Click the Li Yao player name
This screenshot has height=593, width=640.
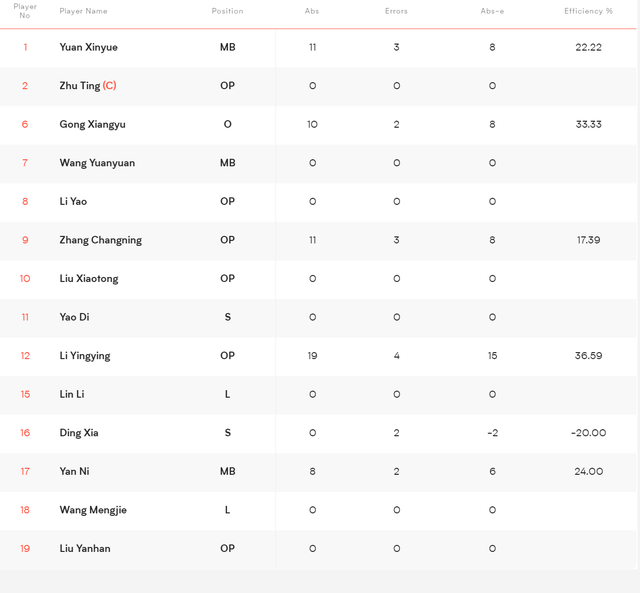point(73,201)
